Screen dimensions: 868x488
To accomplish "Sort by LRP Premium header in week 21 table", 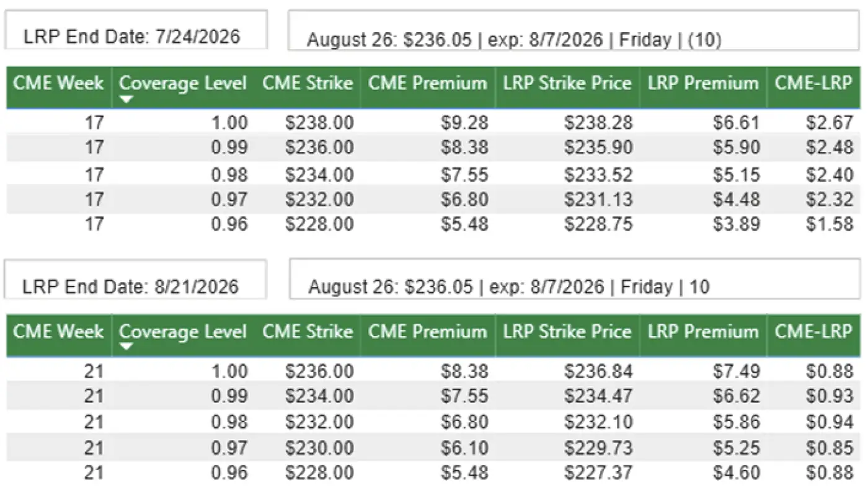I will tap(703, 332).
